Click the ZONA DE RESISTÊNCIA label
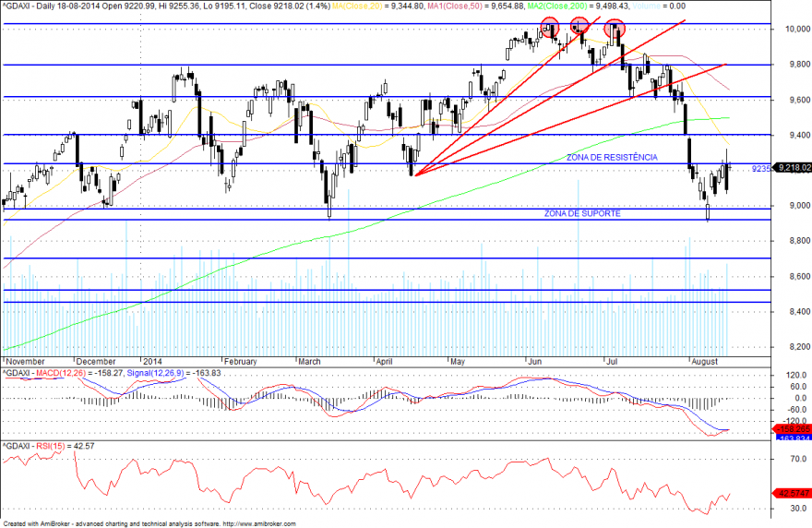Screen dimensions: 812x528 (612, 157)
